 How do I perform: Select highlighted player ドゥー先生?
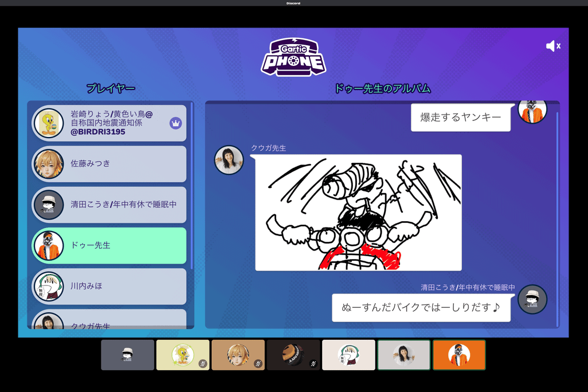[x=109, y=246]
